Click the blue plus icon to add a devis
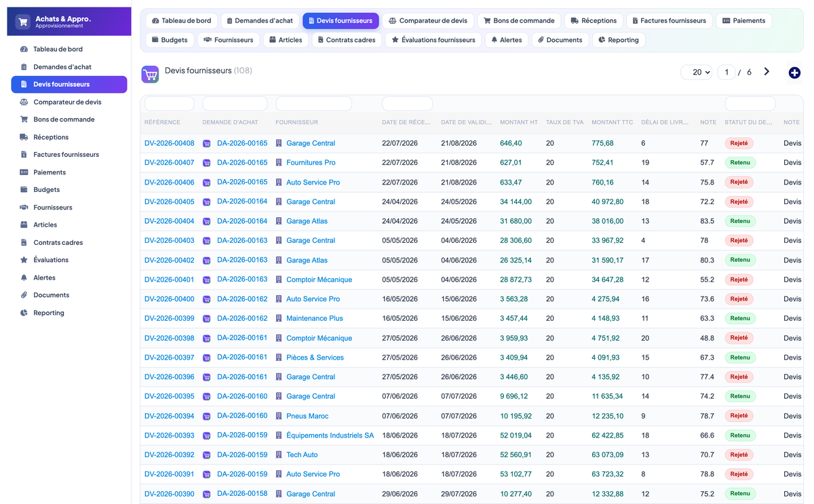814x504 pixels. coord(794,73)
